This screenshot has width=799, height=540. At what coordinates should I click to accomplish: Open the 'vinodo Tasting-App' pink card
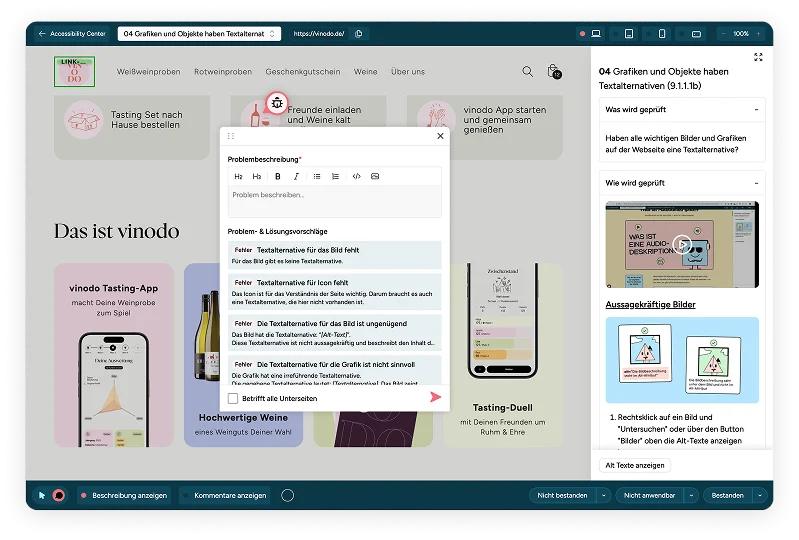coord(114,355)
